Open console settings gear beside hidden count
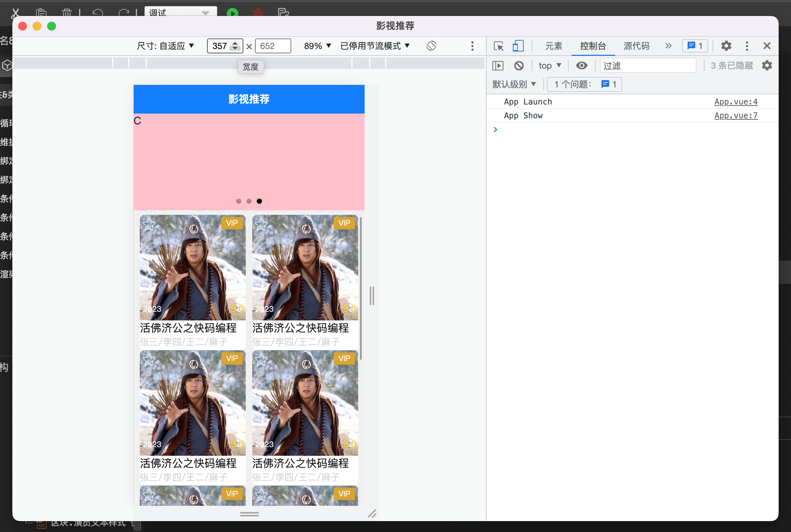This screenshot has height=532, width=791. [x=767, y=66]
